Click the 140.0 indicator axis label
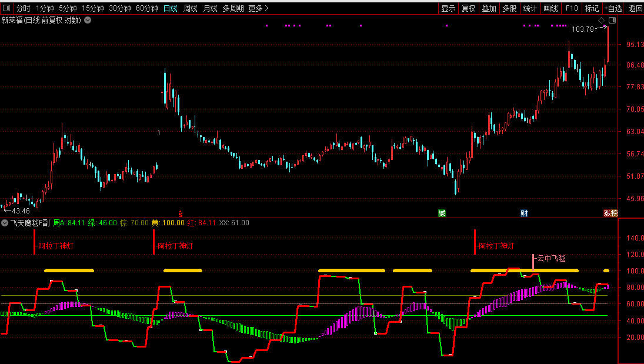Screen dimensions: 644x364 click(x=635, y=238)
